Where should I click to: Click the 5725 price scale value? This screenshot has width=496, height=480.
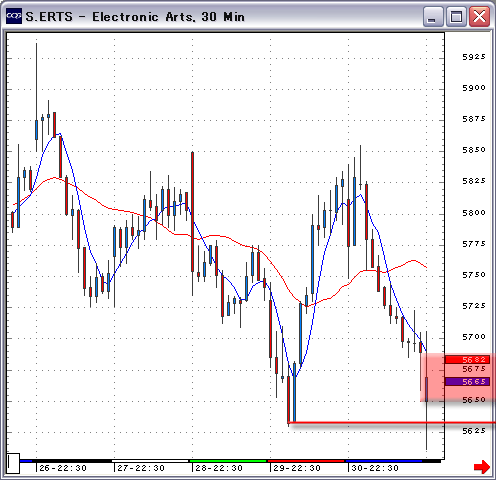pos(474,306)
